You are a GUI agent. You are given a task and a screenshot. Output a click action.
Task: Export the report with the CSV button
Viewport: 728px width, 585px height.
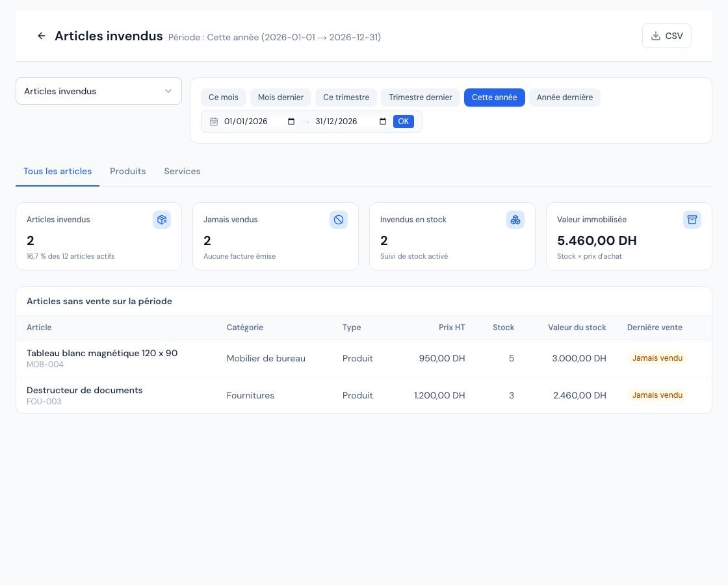tap(667, 36)
